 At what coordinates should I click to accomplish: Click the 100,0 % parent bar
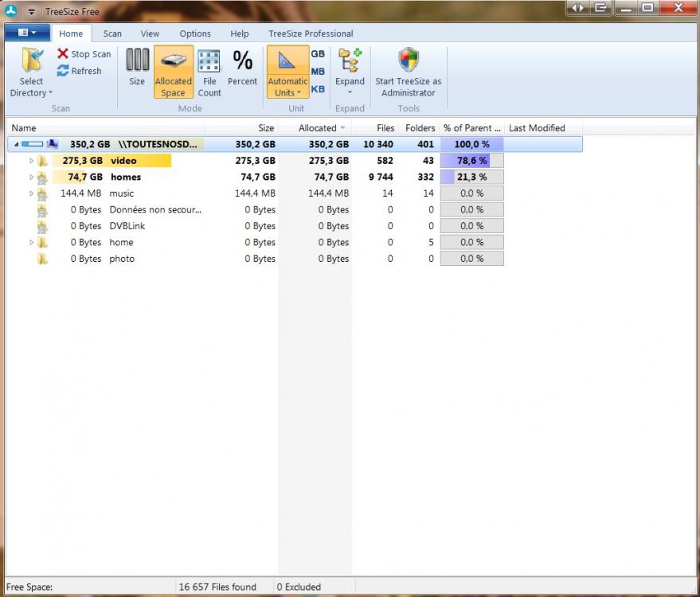(472, 145)
